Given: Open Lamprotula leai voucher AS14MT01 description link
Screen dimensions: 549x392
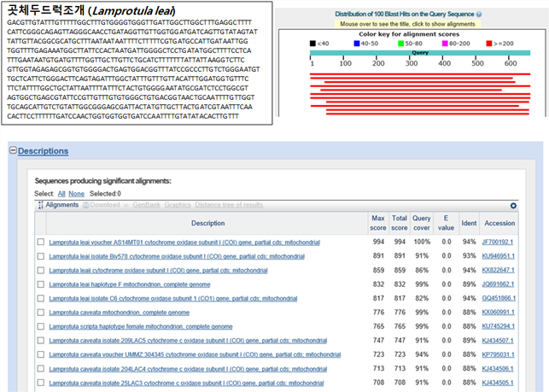Looking at the screenshot, I should point(184,243).
